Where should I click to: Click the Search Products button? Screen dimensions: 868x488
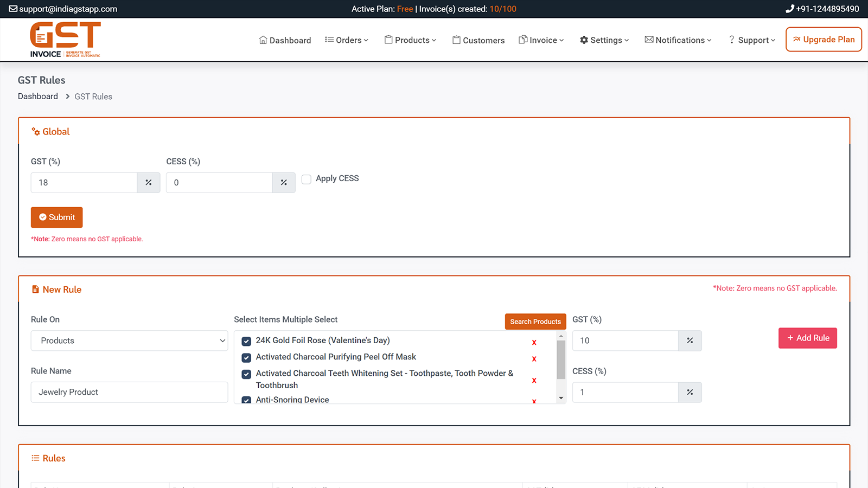click(535, 322)
